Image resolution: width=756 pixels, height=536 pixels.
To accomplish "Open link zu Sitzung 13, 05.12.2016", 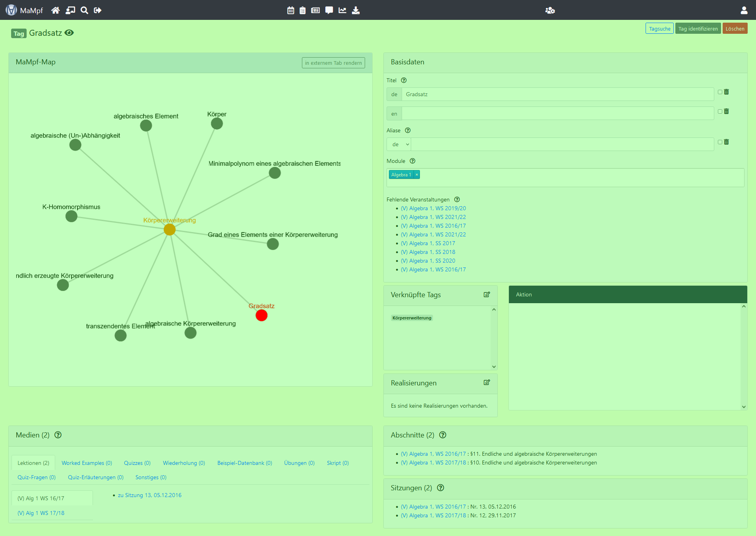I will tap(149, 495).
